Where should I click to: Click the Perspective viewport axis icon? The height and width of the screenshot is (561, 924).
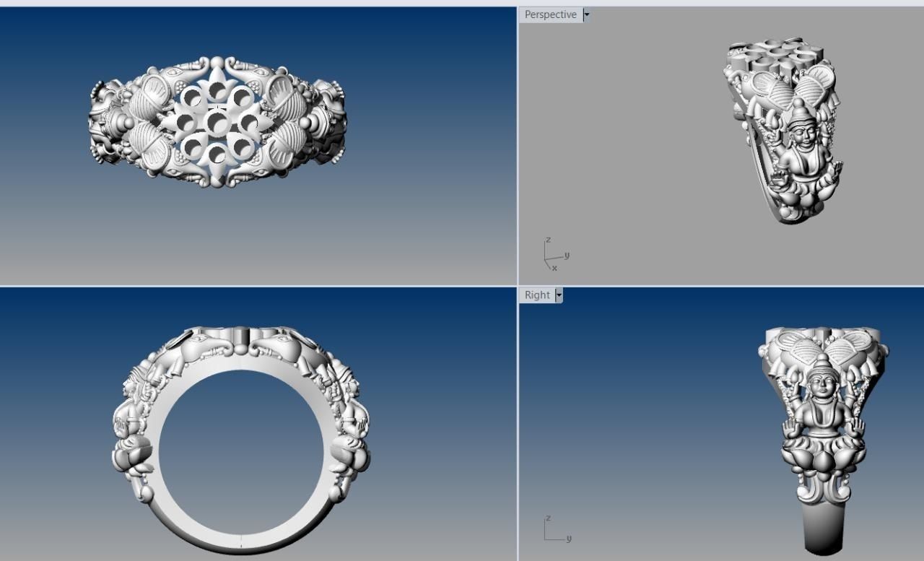556,254
